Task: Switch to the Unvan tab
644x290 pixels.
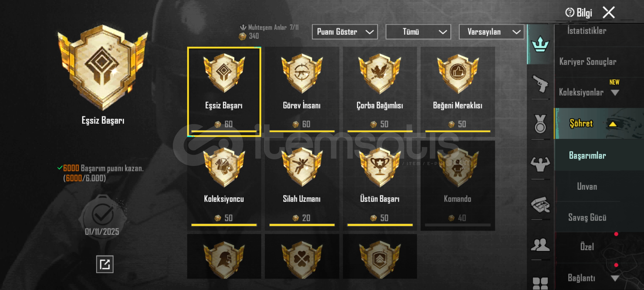Action: coord(587,186)
